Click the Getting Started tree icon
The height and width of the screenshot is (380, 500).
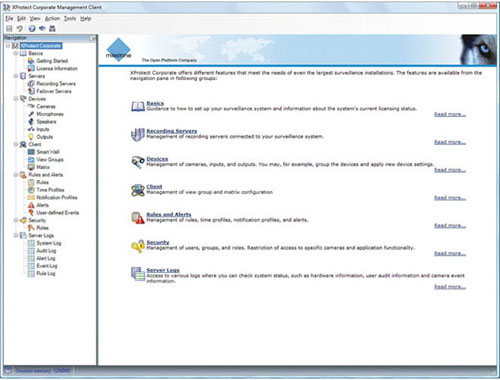click(x=31, y=61)
